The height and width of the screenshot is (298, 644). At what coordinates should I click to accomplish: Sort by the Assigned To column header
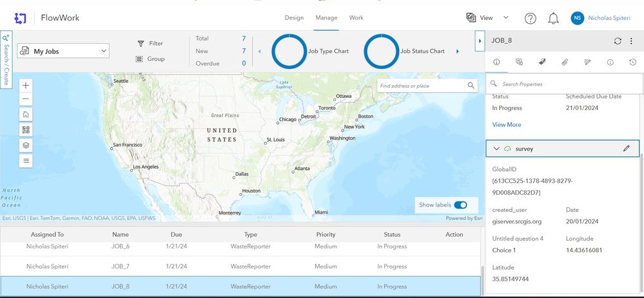[x=47, y=234]
